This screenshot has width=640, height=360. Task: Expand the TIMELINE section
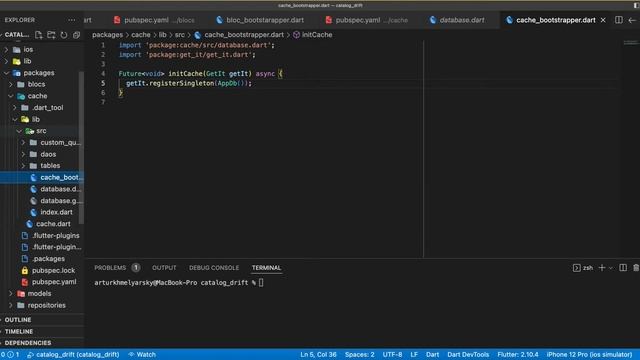18,331
